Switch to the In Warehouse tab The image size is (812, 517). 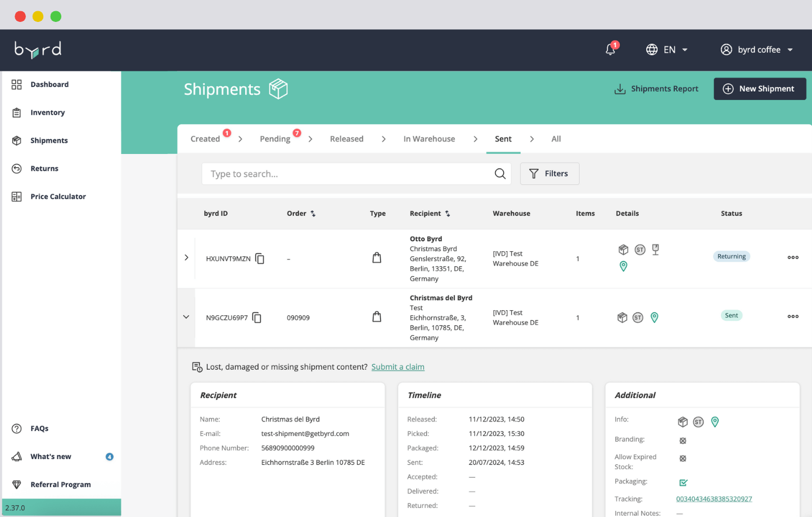[429, 139]
